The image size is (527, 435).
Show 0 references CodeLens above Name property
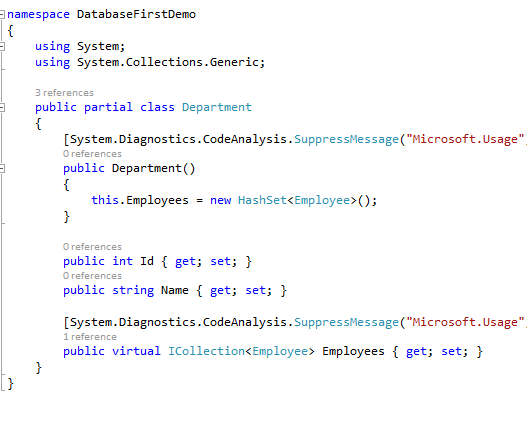click(x=92, y=276)
